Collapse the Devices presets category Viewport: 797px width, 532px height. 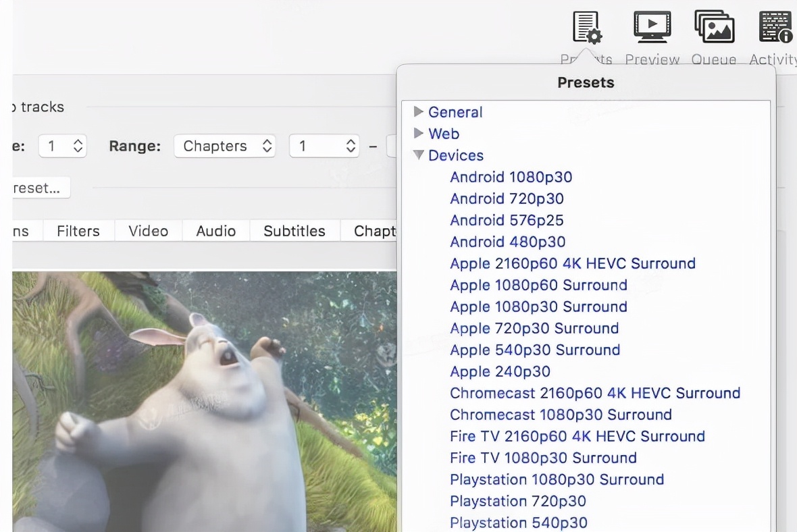click(x=419, y=155)
